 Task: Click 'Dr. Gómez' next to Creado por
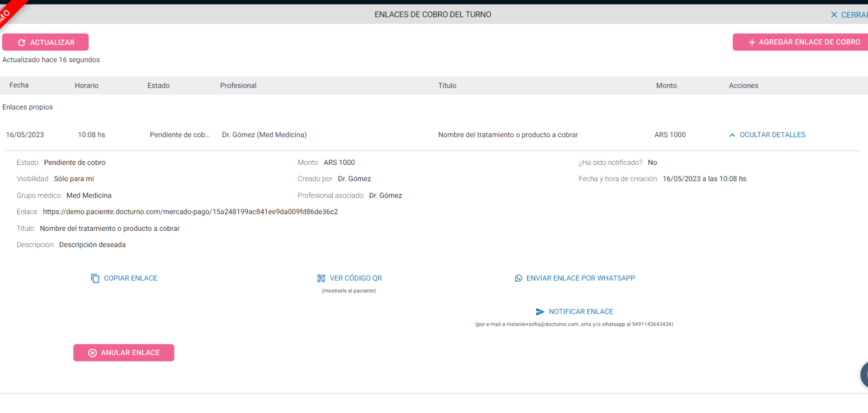(x=354, y=179)
